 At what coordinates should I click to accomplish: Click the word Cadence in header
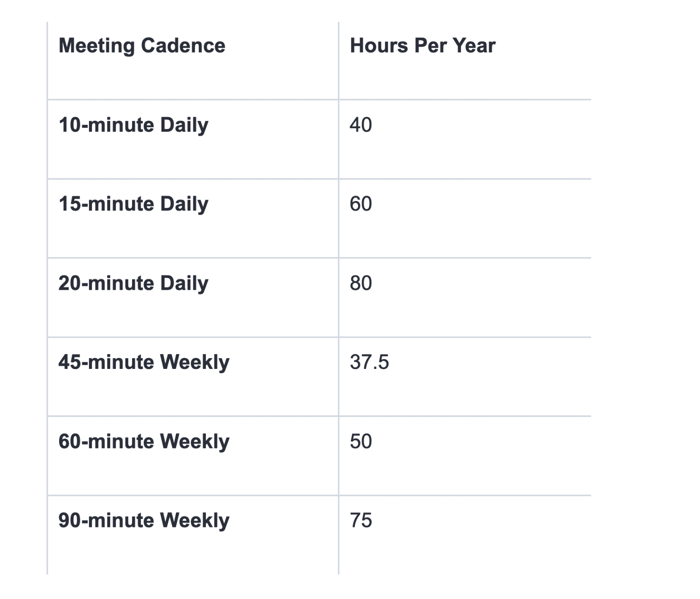[x=183, y=45]
